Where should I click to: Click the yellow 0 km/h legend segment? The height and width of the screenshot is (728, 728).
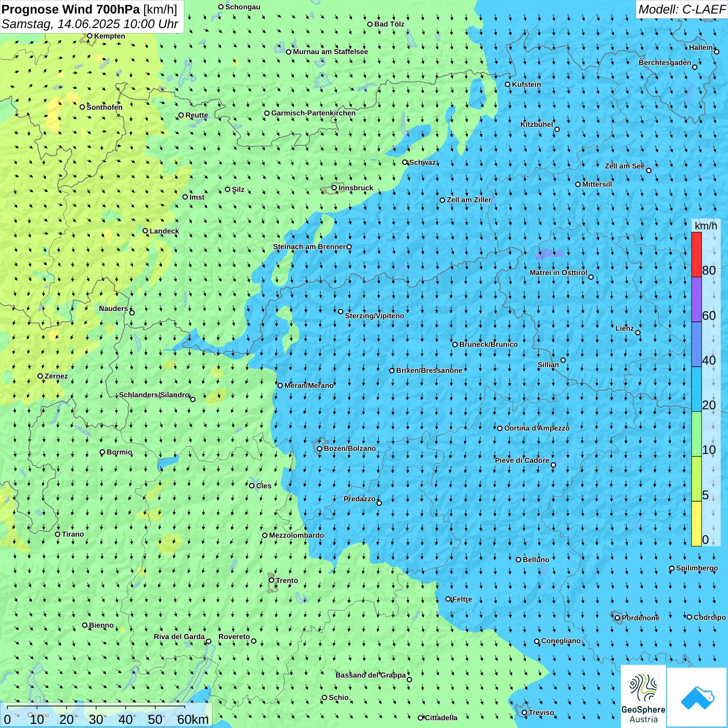(x=696, y=524)
